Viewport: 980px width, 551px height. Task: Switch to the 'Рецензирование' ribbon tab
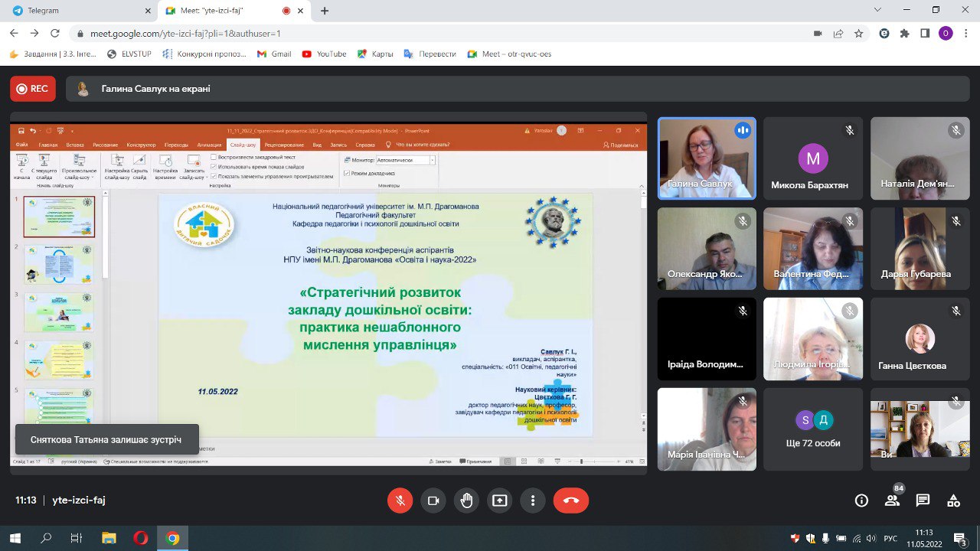[285, 145]
